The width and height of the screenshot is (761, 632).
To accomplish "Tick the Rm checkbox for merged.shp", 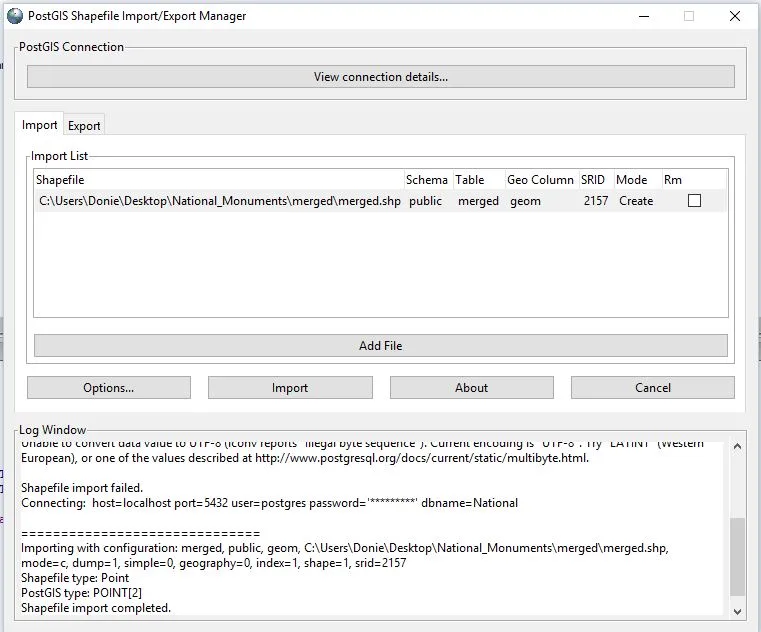I will pyautogui.click(x=694, y=200).
